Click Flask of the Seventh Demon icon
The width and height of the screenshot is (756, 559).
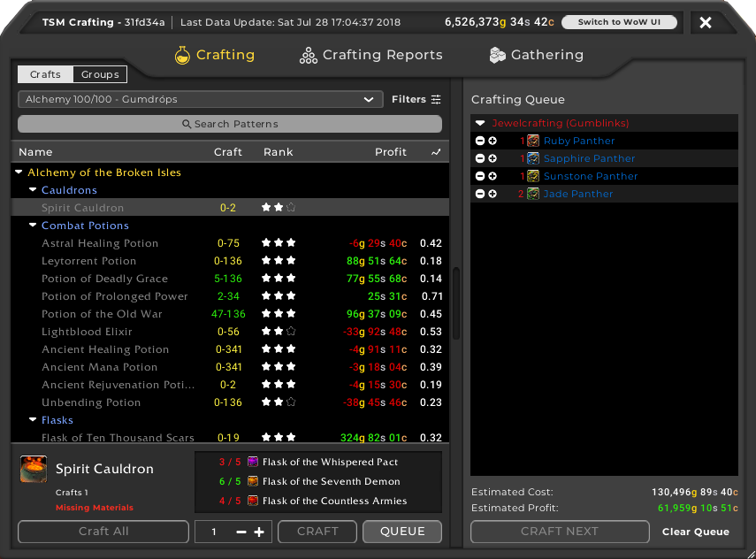[253, 481]
